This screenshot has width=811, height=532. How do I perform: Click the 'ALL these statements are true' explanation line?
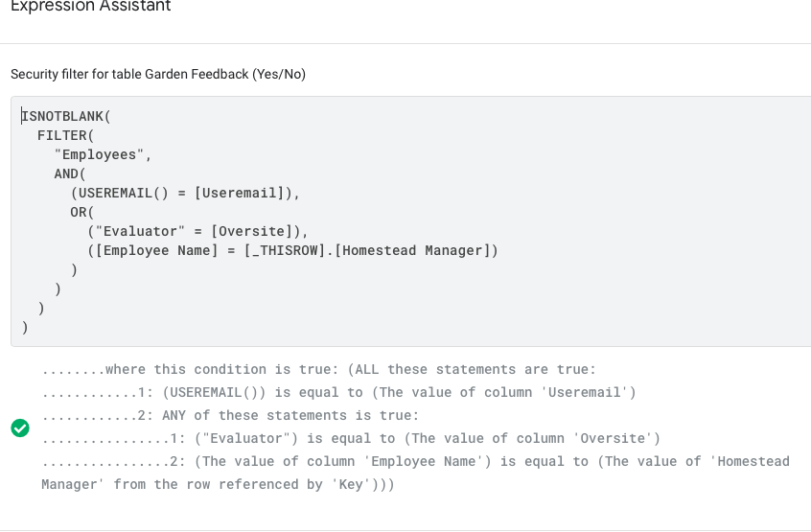[319, 369]
